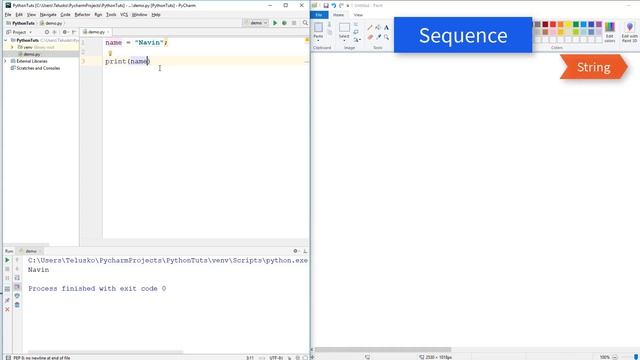Select the Eraser tool in Paint
The image size is (640, 360).
coord(370,37)
